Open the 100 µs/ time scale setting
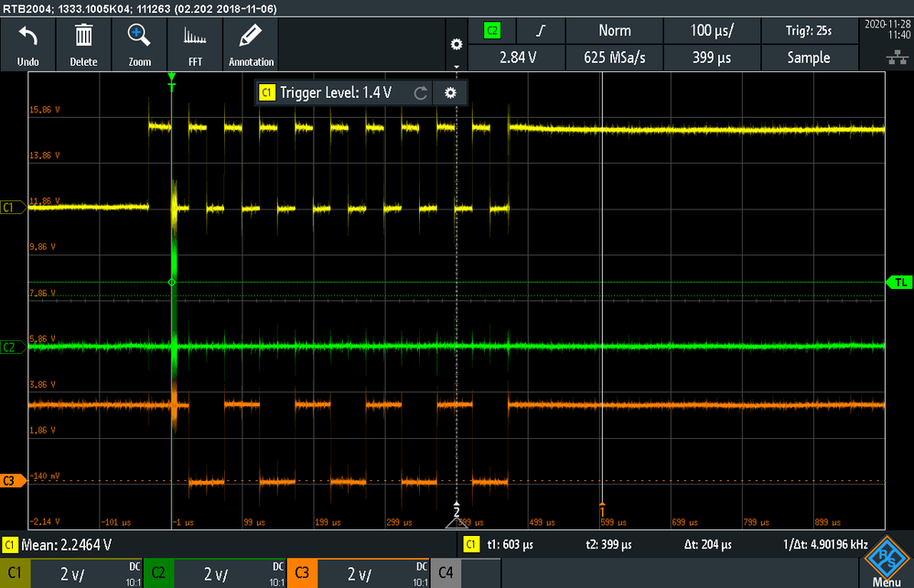 pos(712,31)
